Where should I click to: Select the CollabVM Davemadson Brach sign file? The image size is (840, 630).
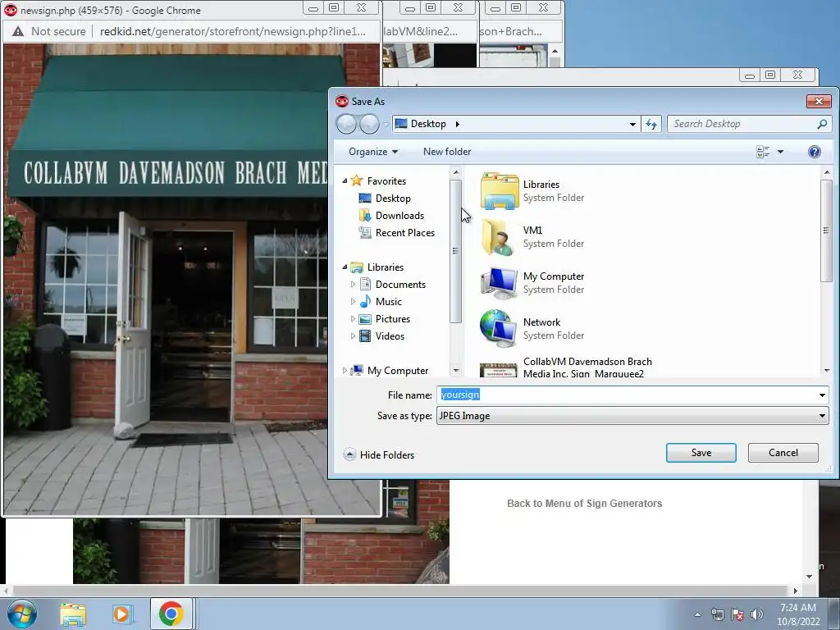pyautogui.click(x=587, y=367)
